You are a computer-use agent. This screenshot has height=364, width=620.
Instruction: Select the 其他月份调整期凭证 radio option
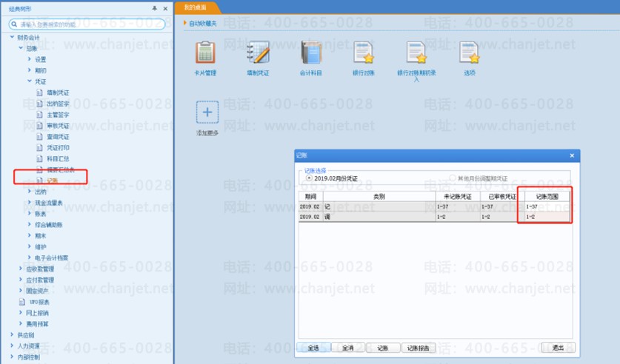[453, 178]
